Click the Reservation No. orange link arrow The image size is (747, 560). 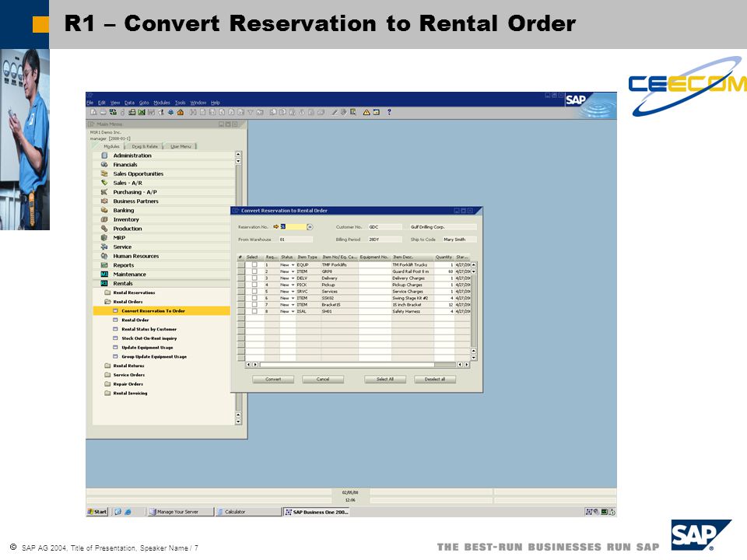coord(275,226)
